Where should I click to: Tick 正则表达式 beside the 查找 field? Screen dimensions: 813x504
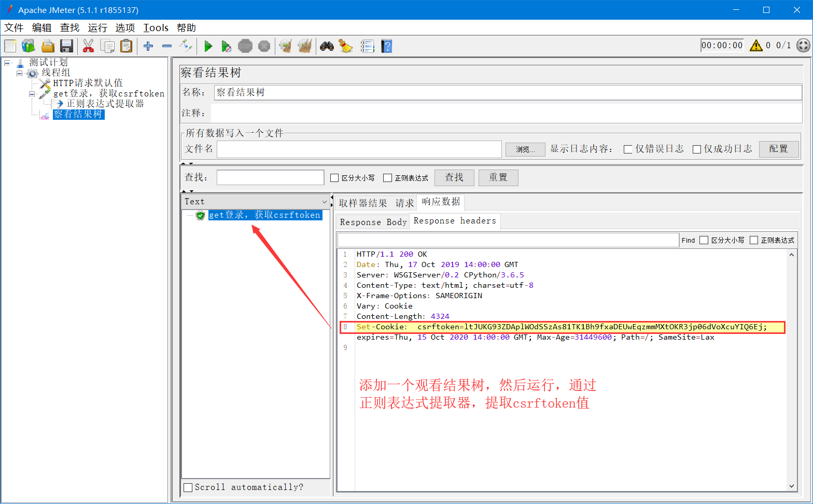[387, 178]
